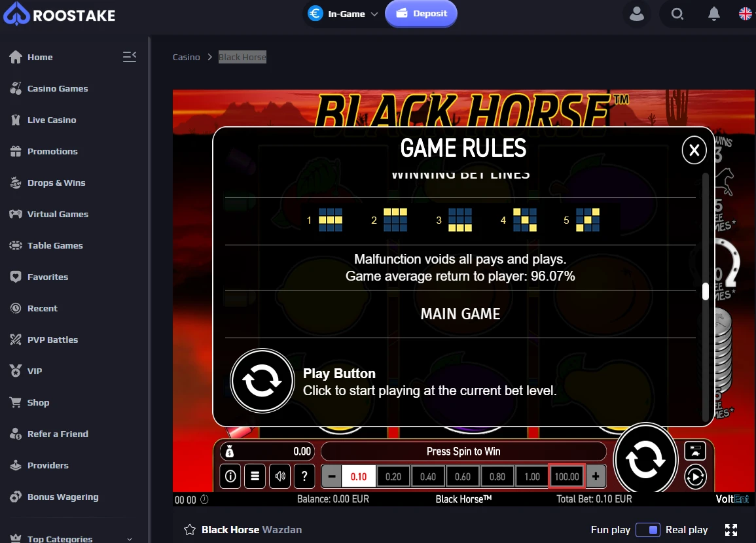This screenshot has height=543, width=756.
Task: Decrease bet with minus button
Action: click(x=331, y=476)
